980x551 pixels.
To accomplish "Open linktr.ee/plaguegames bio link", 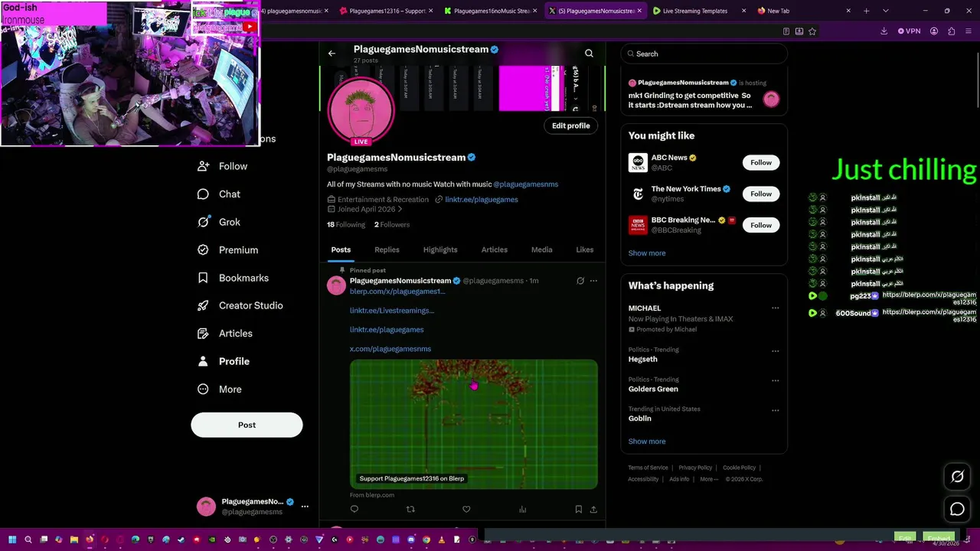I will point(482,200).
